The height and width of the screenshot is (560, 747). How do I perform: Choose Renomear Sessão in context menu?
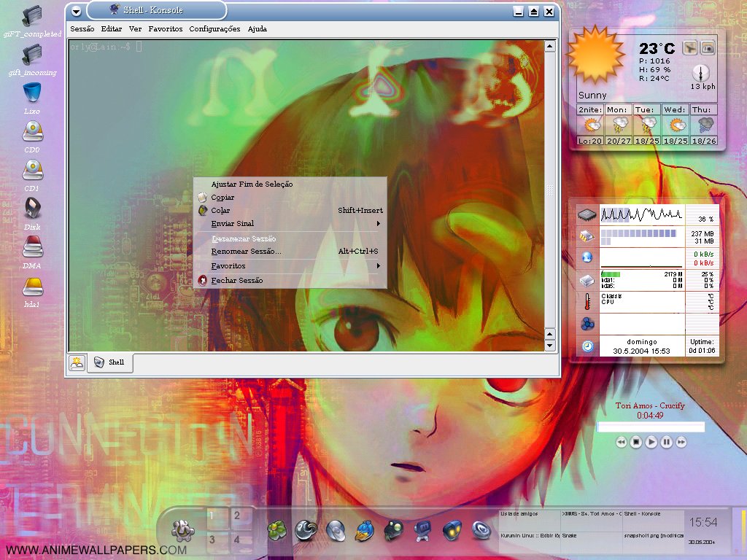point(290,251)
